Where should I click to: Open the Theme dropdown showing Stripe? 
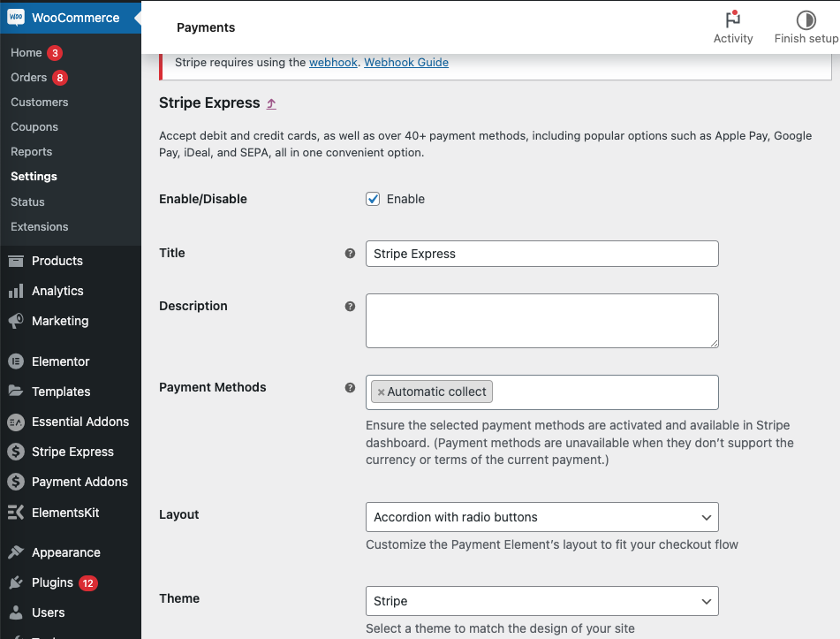click(542, 601)
